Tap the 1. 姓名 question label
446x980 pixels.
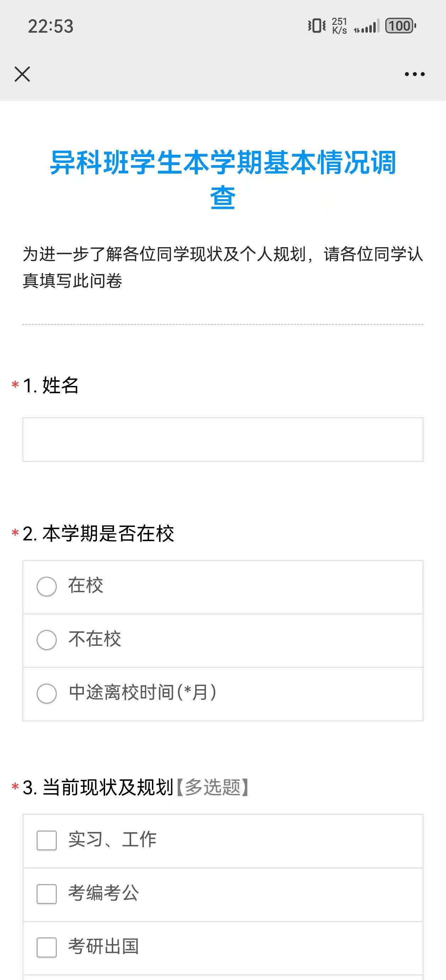point(51,385)
